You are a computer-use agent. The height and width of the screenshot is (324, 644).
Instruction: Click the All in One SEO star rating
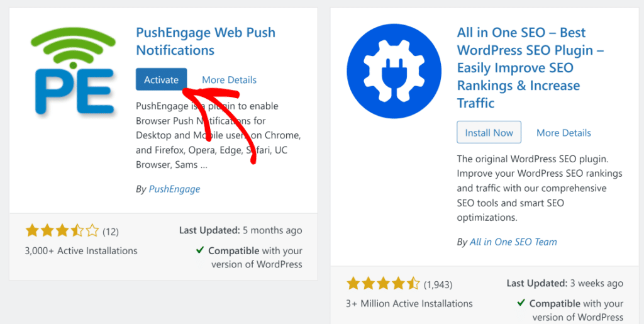click(382, 284)
